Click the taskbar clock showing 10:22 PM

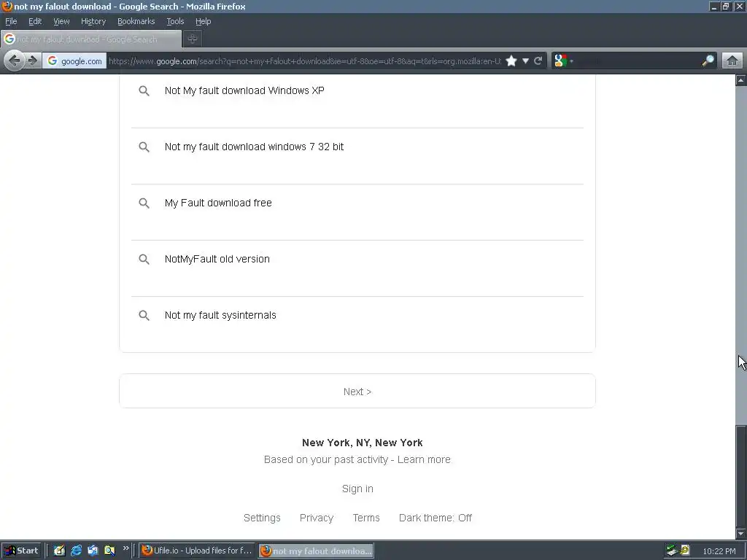point(719,551)
